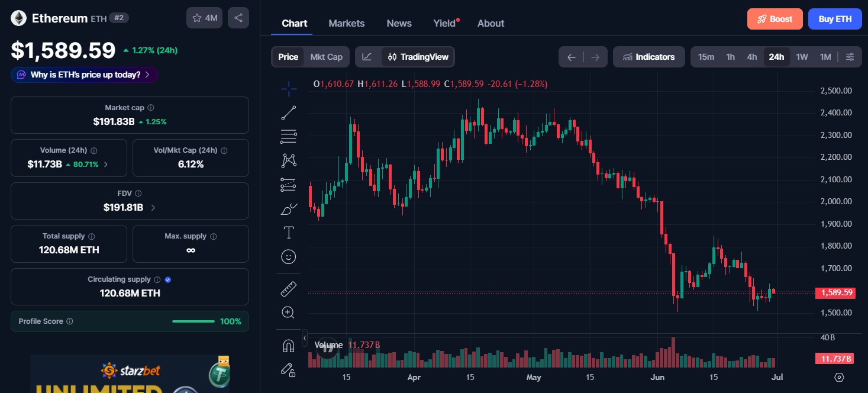
Task: Toggle magnet mode for drawings
Action: click(289, 346)
